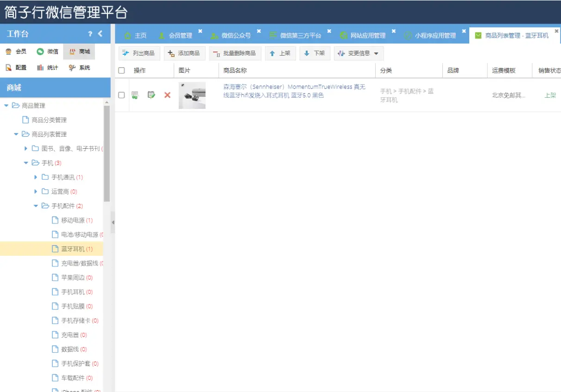Click the edit icon in the Sennheiser row
This screenshot has width=561, height=392.
pyautogui.click(x=151, y=95)
